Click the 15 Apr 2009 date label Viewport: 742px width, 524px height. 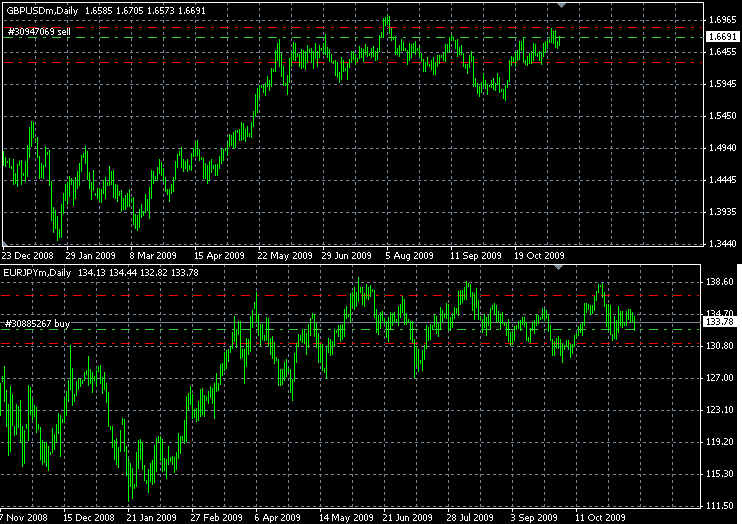(219, 256)
